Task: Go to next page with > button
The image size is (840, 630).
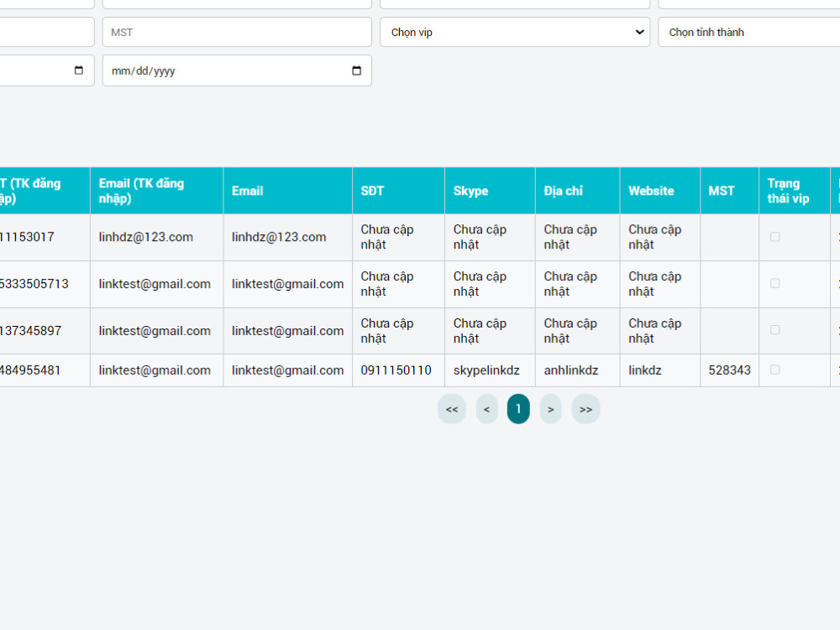Action: pyautogui.click(x=550, y=409)
